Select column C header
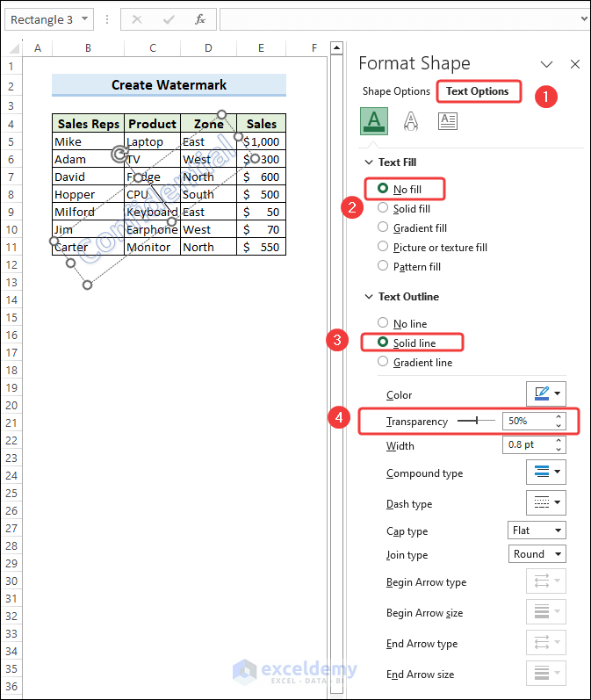The width and height of the screenshot is (591, 700). [x=153, y=48]
